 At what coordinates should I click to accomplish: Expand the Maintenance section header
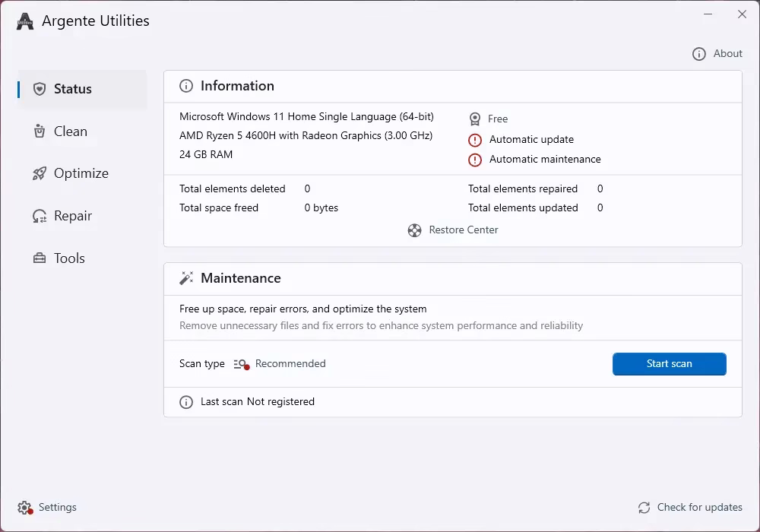[240, 278]
